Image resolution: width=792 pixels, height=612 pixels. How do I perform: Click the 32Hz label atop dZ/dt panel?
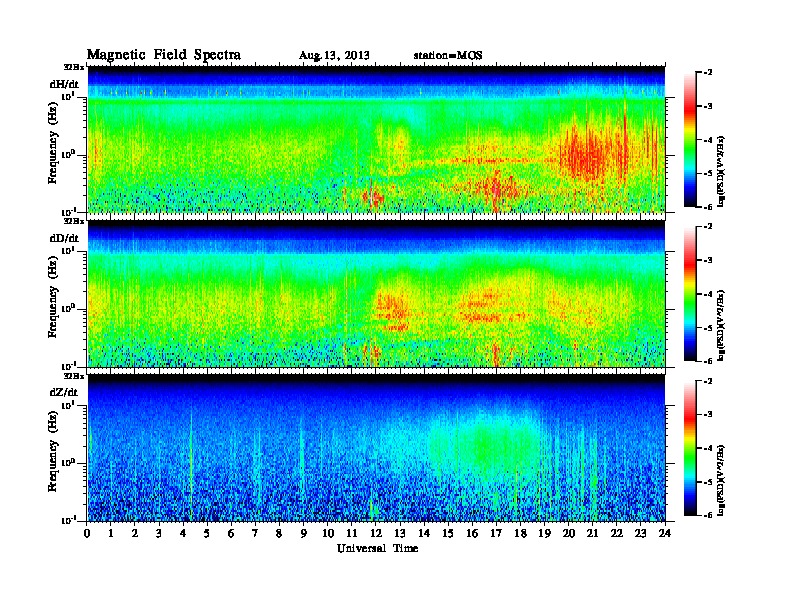(73, 376)
